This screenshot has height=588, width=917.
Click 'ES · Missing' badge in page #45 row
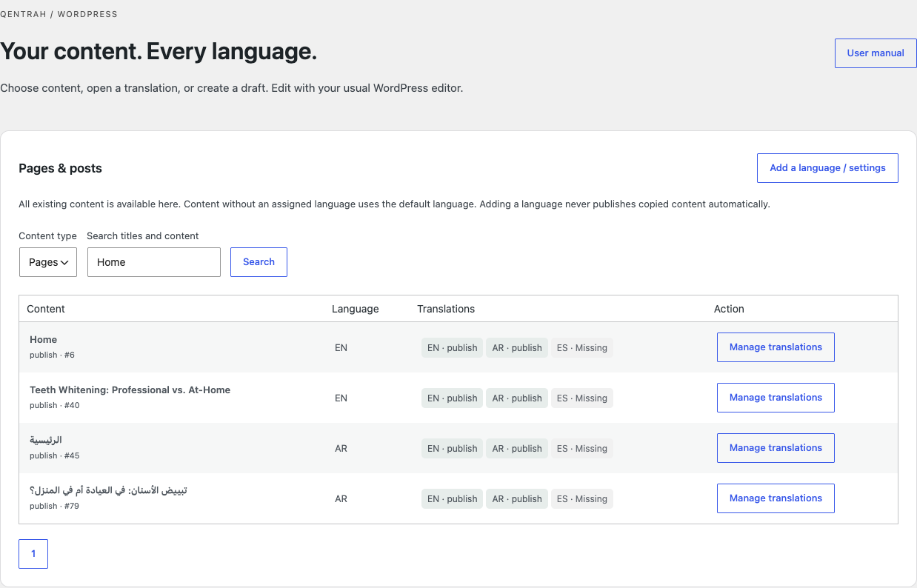point(582,449)
